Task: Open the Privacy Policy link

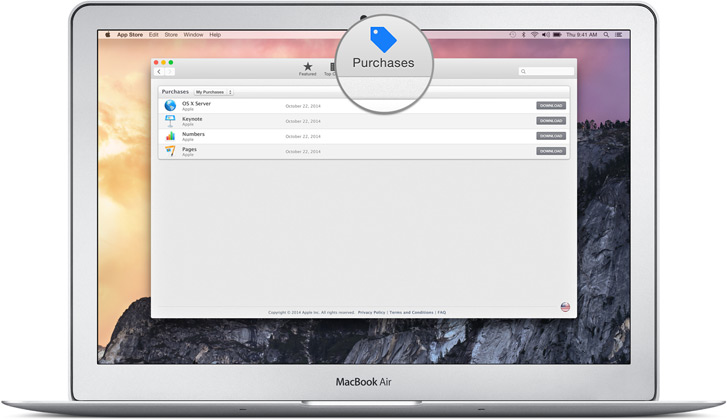Action: tap(371, 312)
